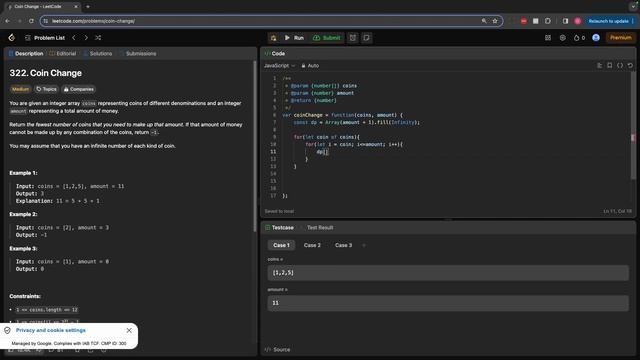This screenshot has width=640, height=360.
Task: Expand the Companies tag
Action: (79, 89)
